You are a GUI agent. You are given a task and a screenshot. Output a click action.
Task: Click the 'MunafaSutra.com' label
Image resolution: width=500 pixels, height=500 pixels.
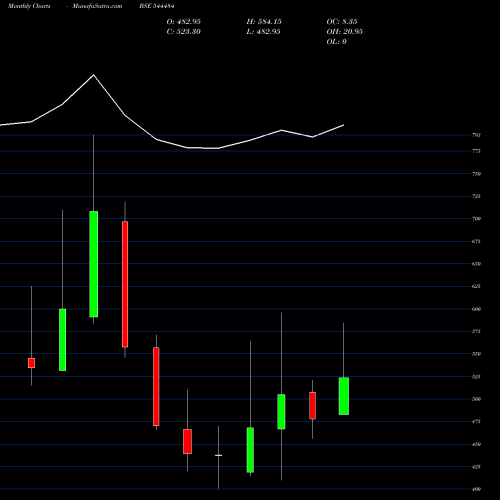click(x=97, y=6)
